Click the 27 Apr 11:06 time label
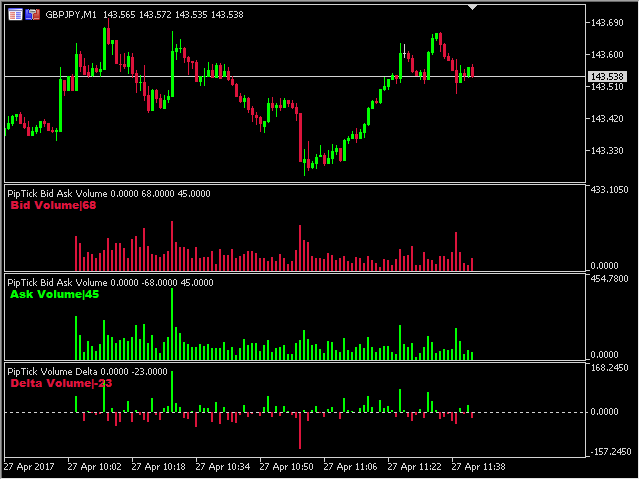 tap(350, 467)
